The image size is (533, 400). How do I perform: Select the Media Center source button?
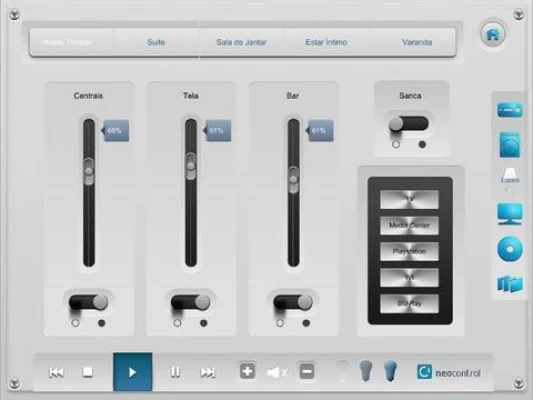click(x=409, y=225)
